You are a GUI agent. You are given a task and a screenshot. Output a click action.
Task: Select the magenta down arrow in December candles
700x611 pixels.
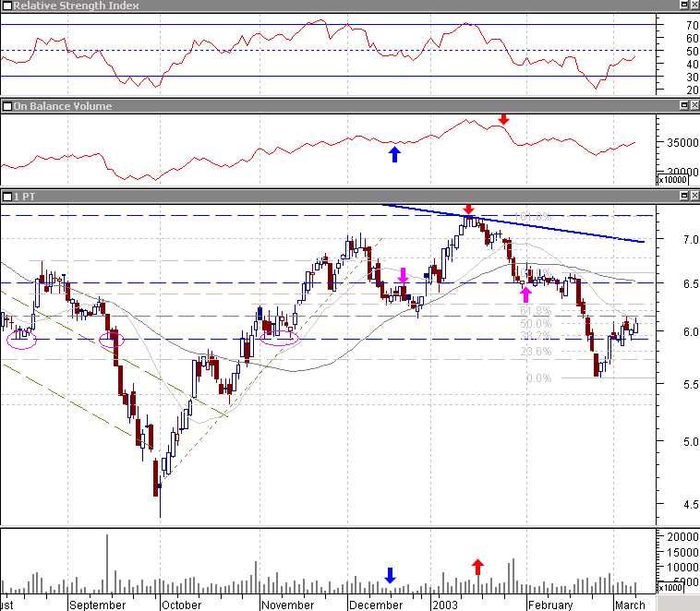click(403, 276)
